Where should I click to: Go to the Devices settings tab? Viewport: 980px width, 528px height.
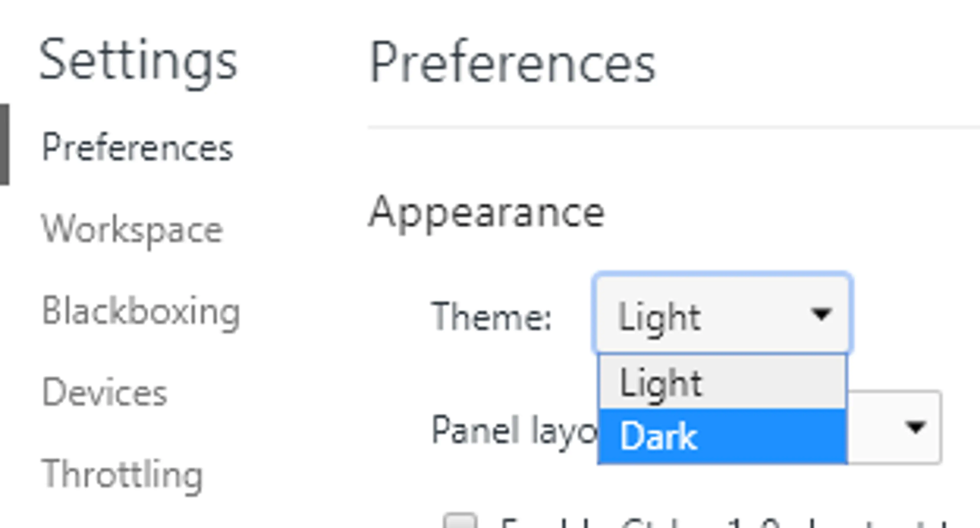coord(105,393)
